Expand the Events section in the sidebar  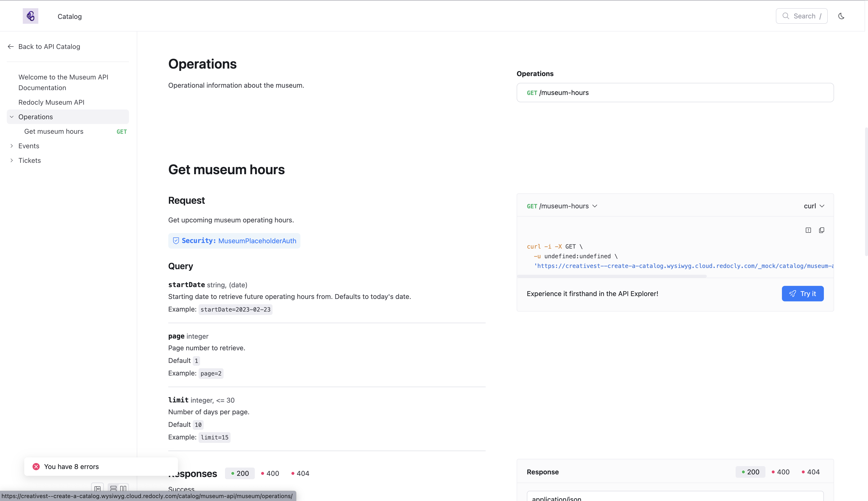[12, 146]
